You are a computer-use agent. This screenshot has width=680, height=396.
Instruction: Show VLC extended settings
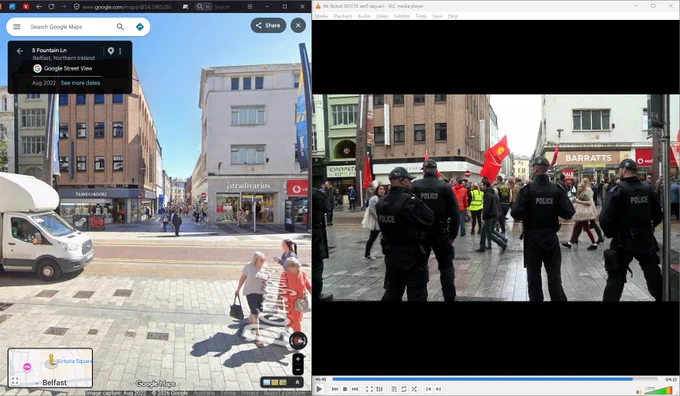point(379,389)
